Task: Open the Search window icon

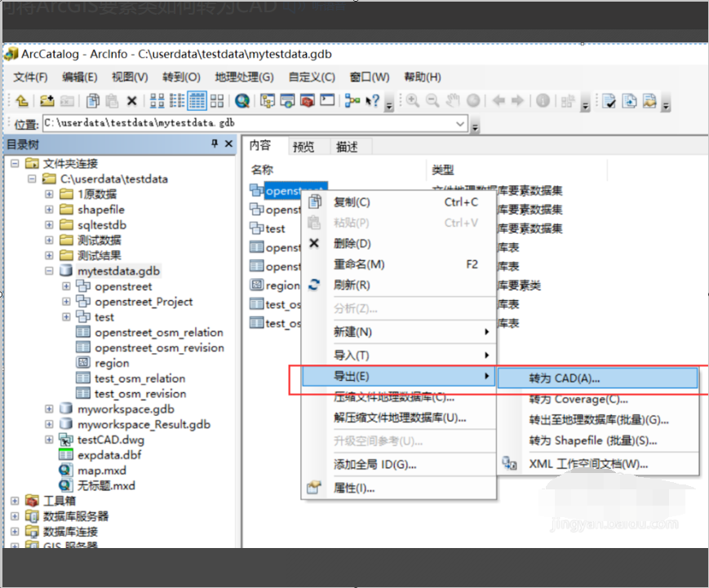Action: [x=287, y=100]
